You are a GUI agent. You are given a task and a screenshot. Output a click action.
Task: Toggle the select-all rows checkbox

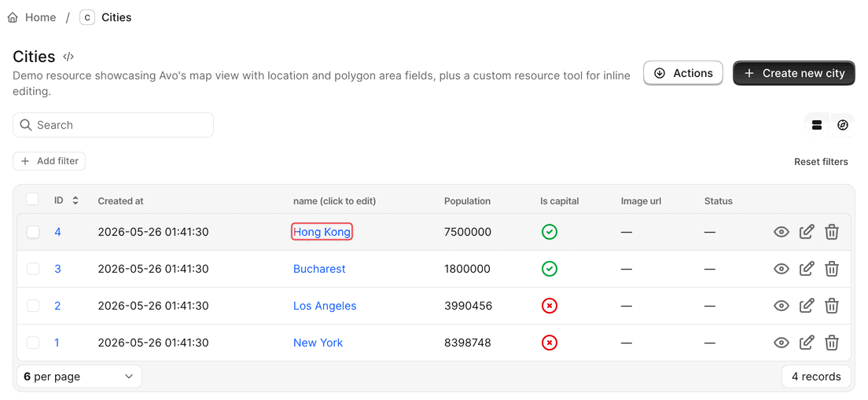tap(33, 199)
